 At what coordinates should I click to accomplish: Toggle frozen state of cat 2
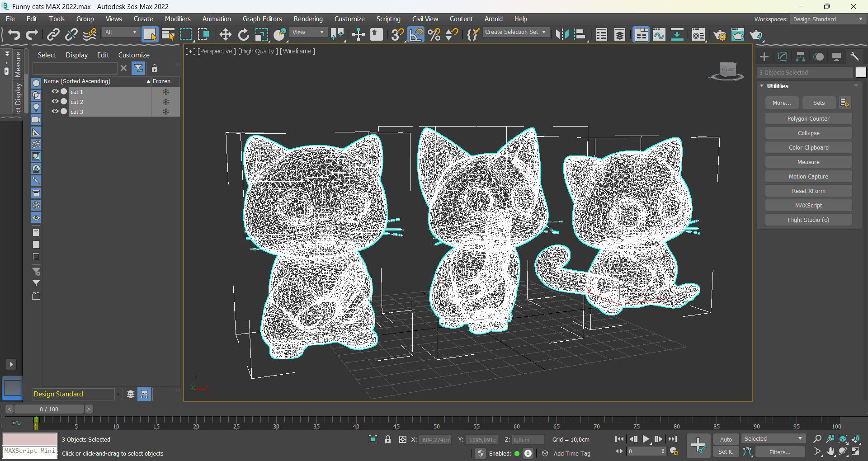166,102
